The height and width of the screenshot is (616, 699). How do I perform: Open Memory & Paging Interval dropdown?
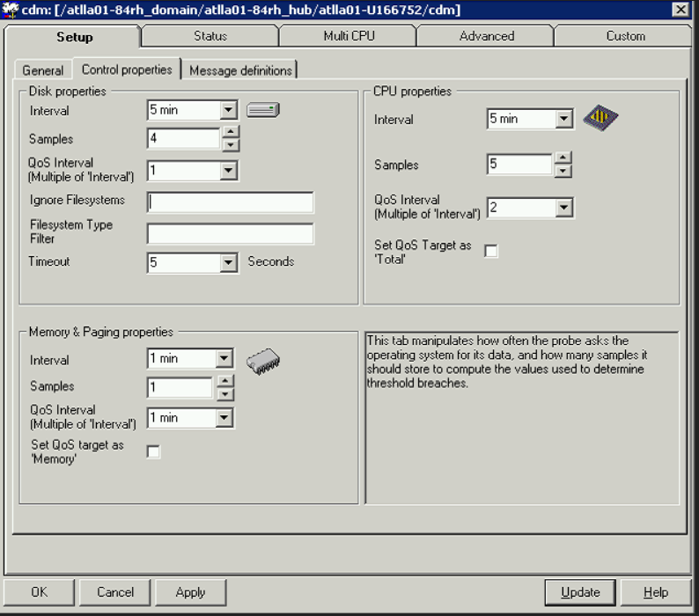[224, 358]
